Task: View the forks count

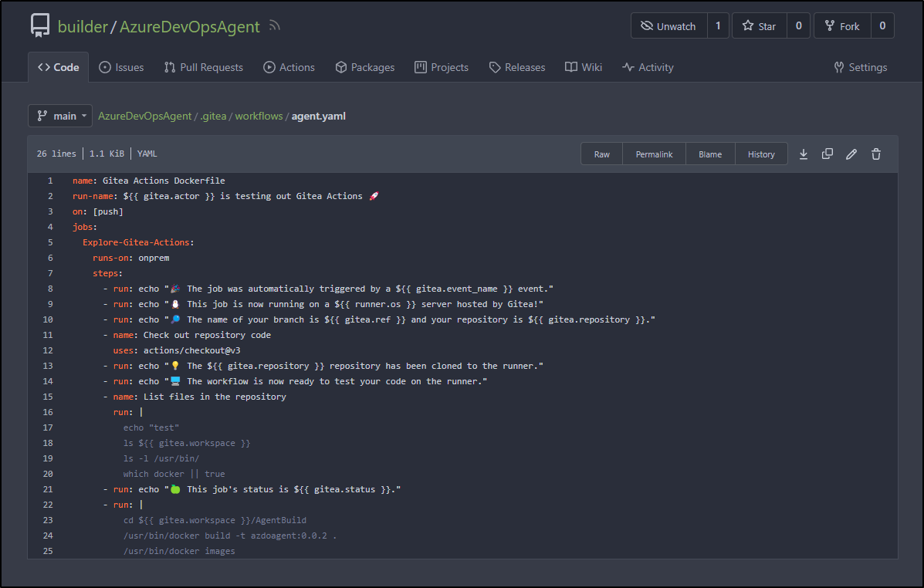Action: click(882, 26)
